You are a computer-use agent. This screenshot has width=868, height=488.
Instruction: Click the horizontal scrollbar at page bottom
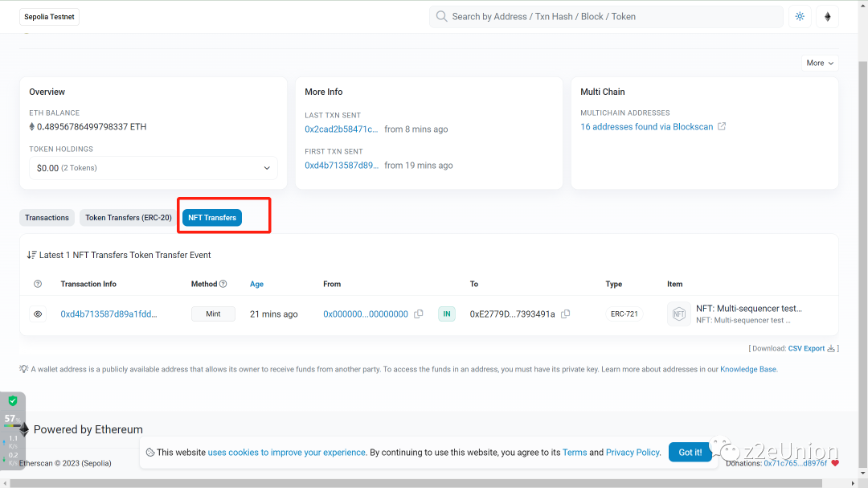(x=434, y=483)
